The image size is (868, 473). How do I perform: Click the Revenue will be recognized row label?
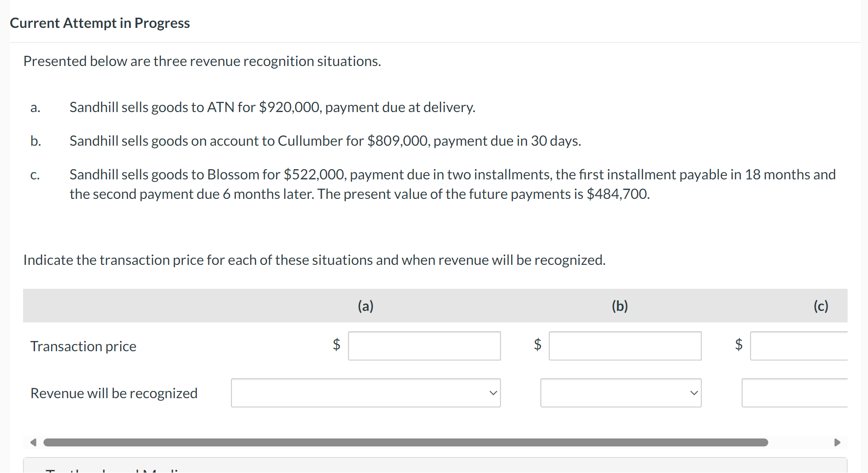coord(113,393)
